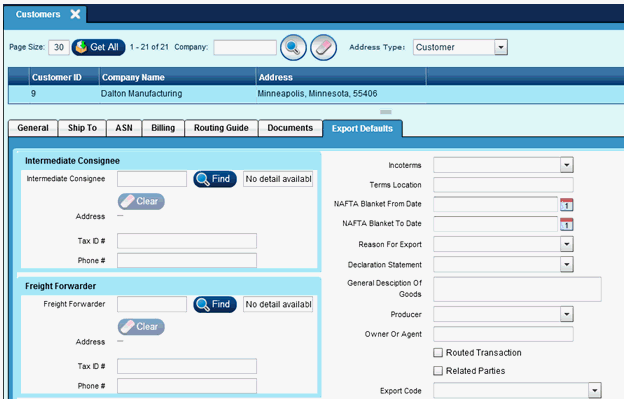Find a Freight Forwarder
Screen dimensions: 624x399
click(x=215, y=304)
